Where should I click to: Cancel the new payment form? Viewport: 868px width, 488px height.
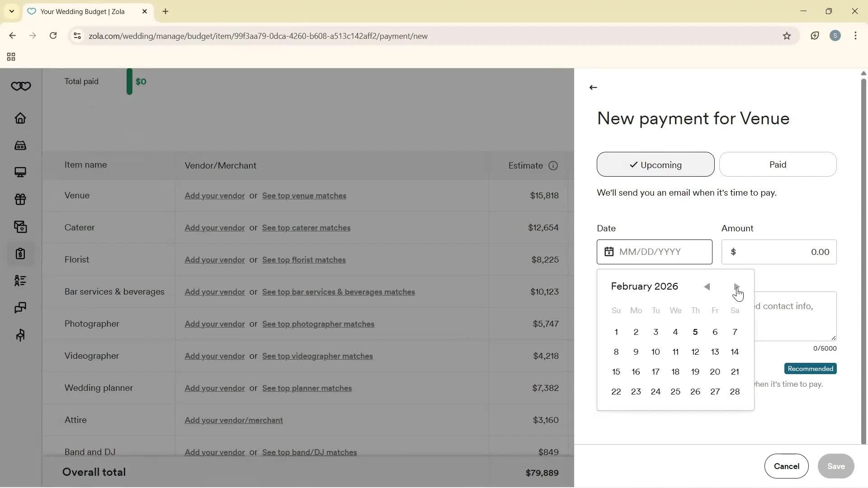787,466
